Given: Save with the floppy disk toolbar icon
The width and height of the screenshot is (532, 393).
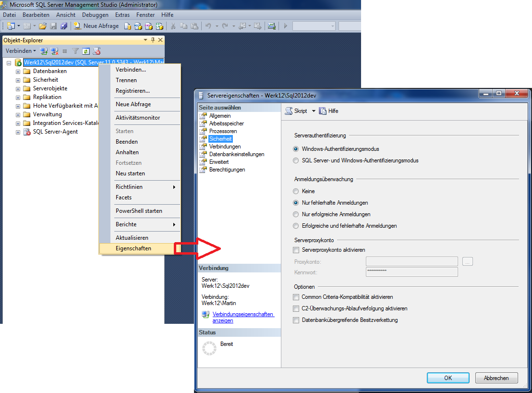Looking at the screenshot, I should [53, 26].
